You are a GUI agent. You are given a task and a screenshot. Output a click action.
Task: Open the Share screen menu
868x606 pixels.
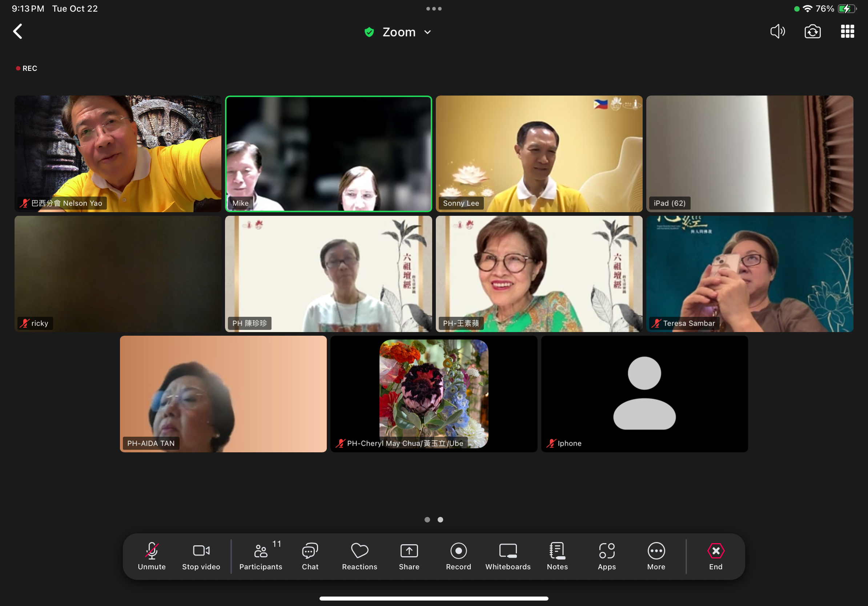409,556
